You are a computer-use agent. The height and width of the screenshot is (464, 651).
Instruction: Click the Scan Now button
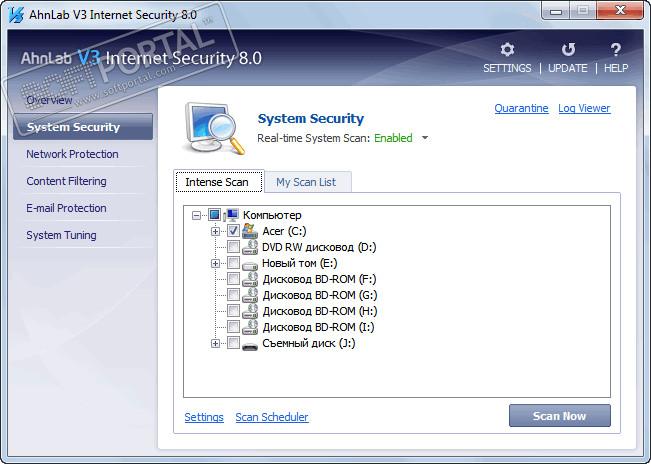(560, 416)
